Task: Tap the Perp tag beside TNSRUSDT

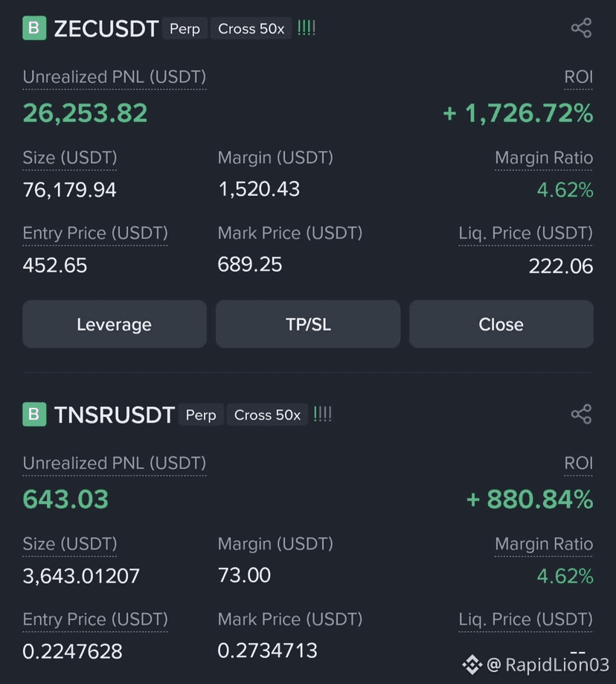Action: [x=201, y=415]
